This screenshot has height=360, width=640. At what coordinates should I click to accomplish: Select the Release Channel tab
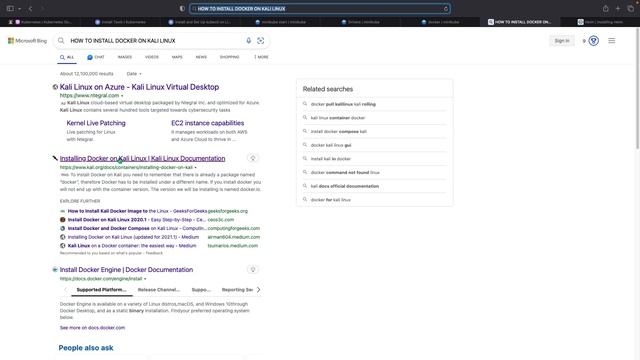158,290
